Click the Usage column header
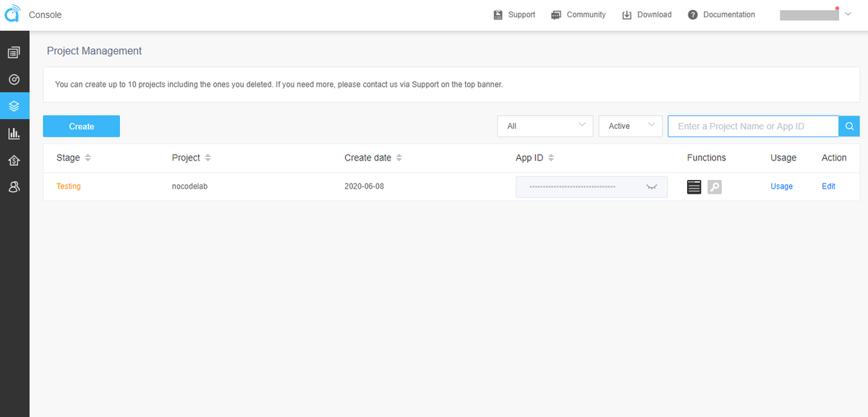The width and height of the screenshot is (868, 417). coord(783,158)
